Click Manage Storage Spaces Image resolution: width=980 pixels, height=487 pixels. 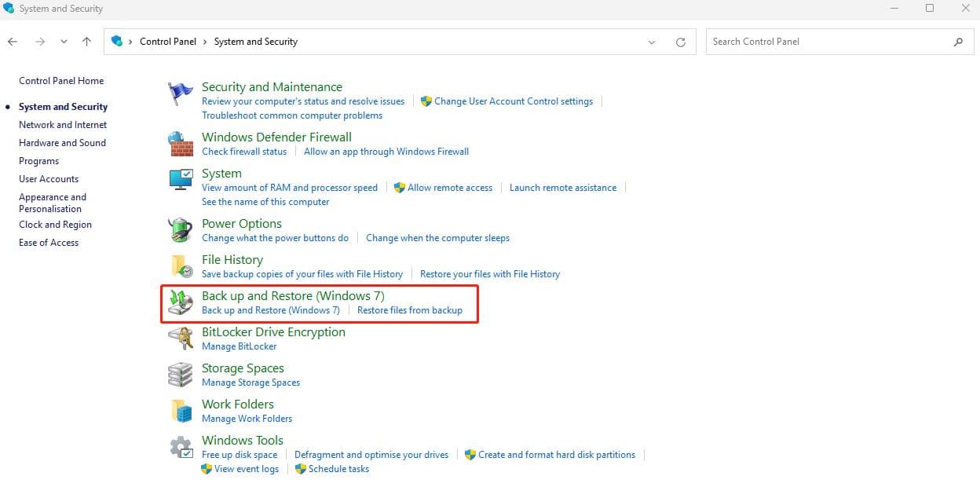pos(250,383)
